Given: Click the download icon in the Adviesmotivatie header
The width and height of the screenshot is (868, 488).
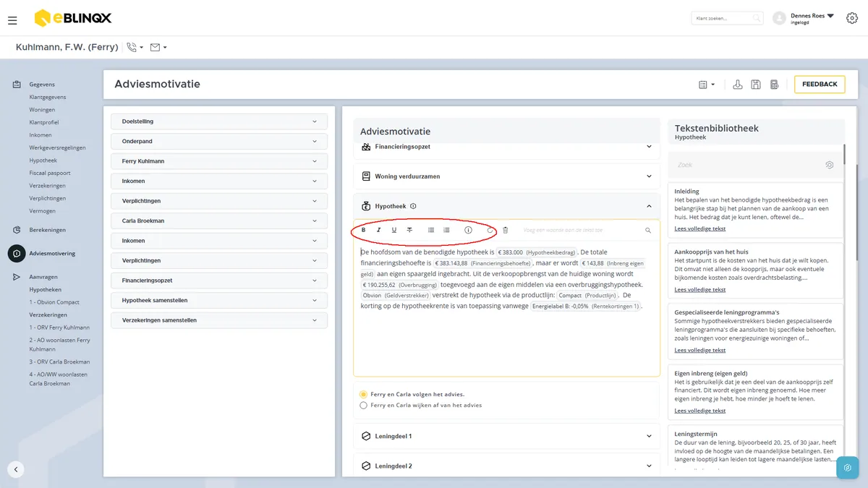Looking at the screenshot, I should (x=738, y=85).
